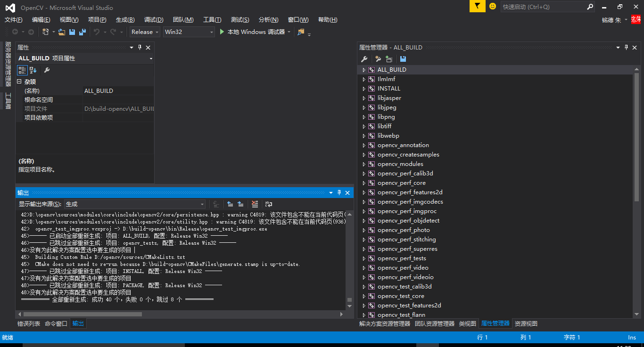Pin the Output panel
Viewport: 644px width, 347px height.
click(339, 193)
